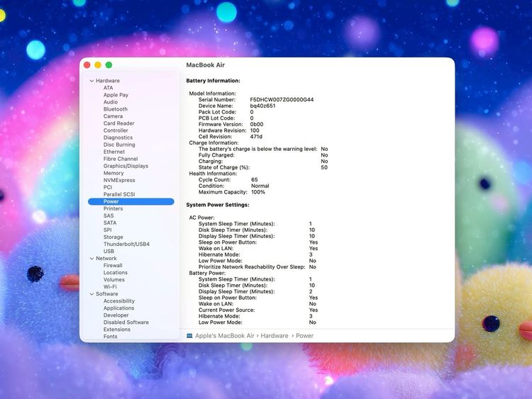Click Hardware in the path bar
The width and height of the screenshot is (532, 399).
click(x=275, y=336)
